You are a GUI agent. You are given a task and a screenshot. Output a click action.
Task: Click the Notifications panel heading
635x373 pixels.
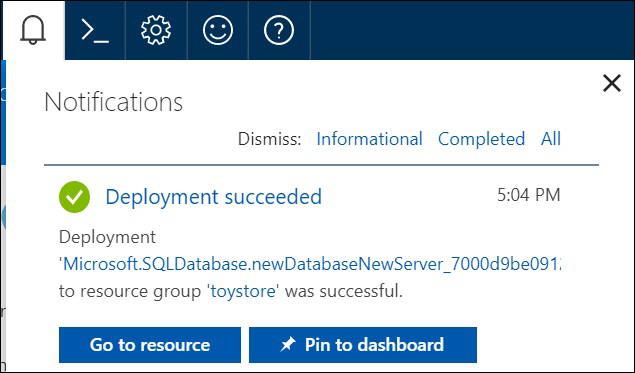pyautogui.click(x=113, y=102)
